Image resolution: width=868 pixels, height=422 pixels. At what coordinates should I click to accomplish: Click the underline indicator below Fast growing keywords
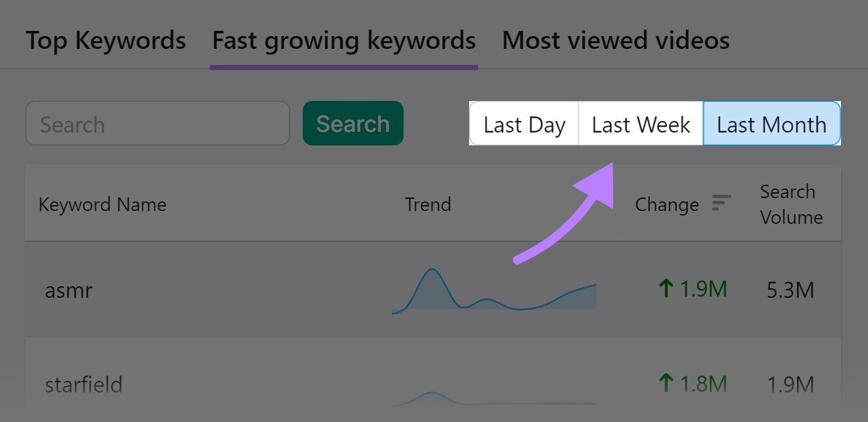pyautogui.click(x=344, y=65)
